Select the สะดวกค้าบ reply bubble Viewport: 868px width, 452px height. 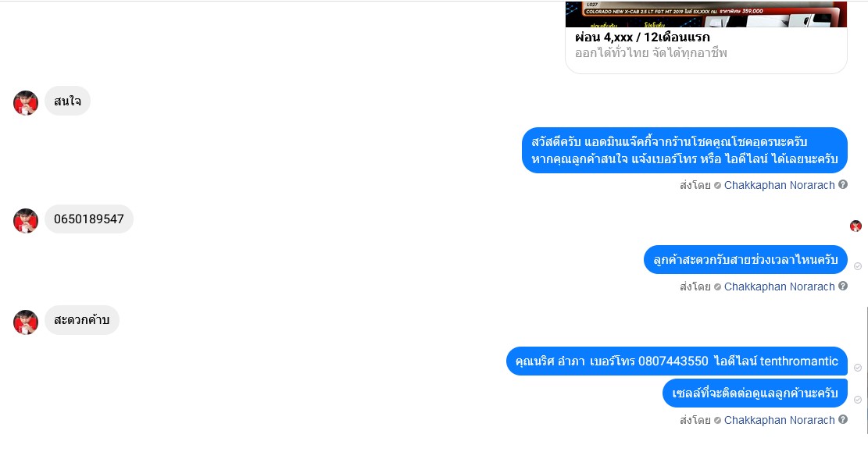pyautogui.click(x=82, y=320)
